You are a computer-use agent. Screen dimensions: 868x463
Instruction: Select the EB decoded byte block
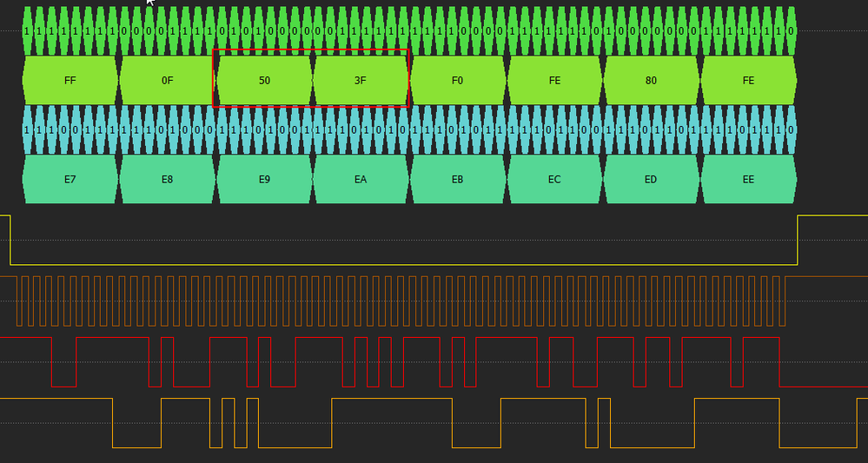click(458, 179)
